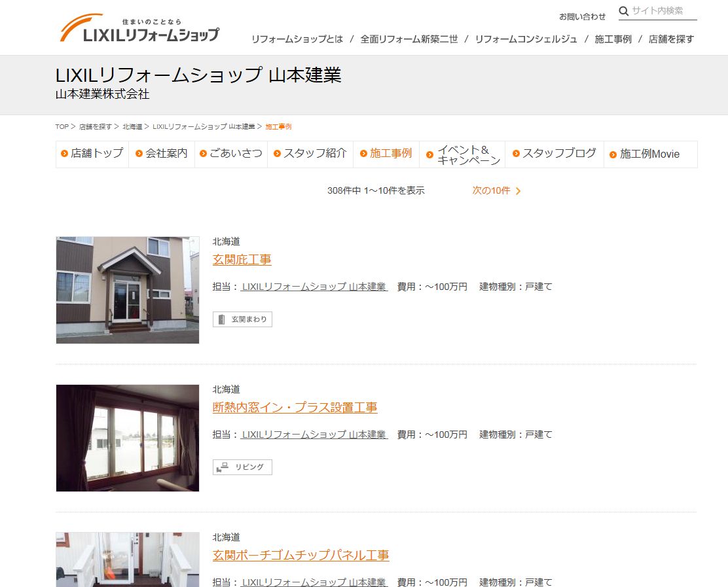Click the リビング sofa icon tag
Viewport: 728px width, 587px height.
click(242, 467)
